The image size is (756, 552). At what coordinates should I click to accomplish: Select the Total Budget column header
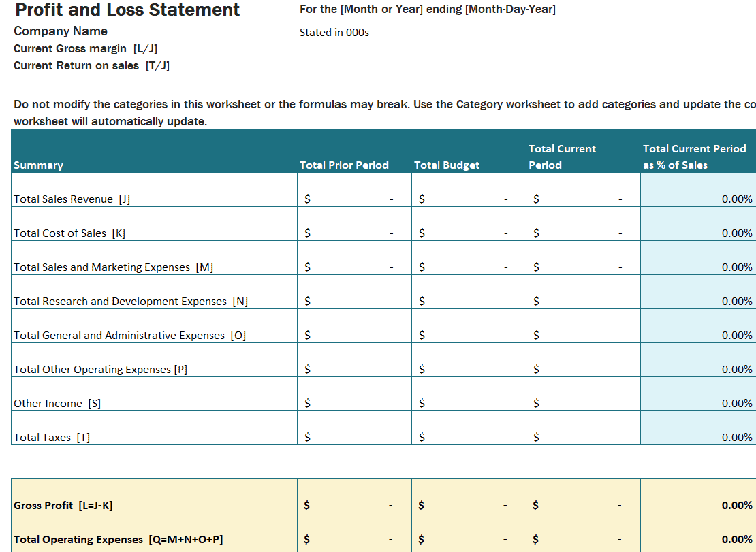pos(469,151)
